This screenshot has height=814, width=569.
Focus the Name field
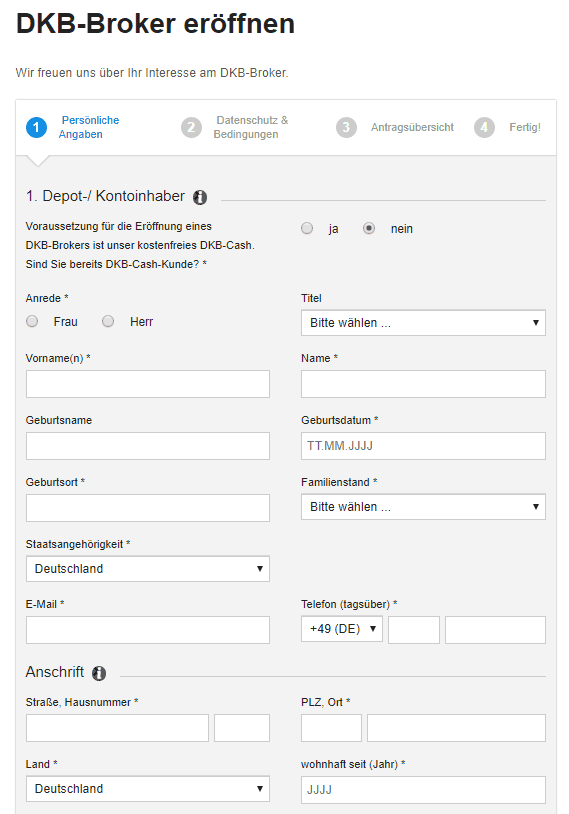point(423,384)
